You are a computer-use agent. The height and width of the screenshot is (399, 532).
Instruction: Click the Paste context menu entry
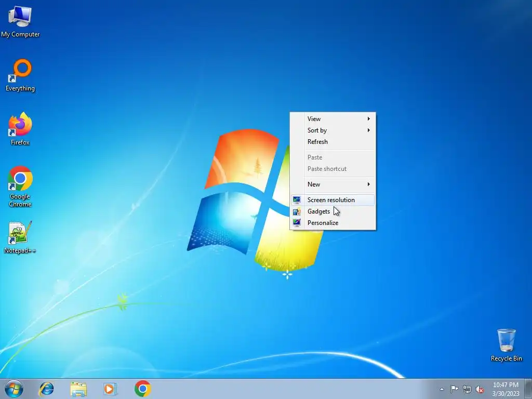coord(333,157)
